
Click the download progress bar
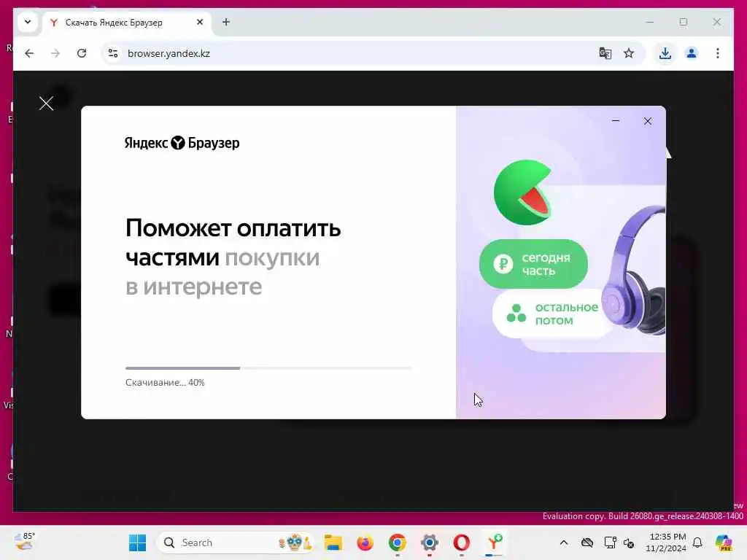pos(268,368)
